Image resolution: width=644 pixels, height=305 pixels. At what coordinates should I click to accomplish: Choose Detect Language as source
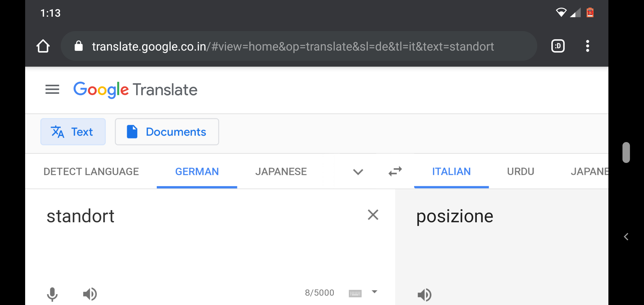pyautogui.click(x=91, y=171)
